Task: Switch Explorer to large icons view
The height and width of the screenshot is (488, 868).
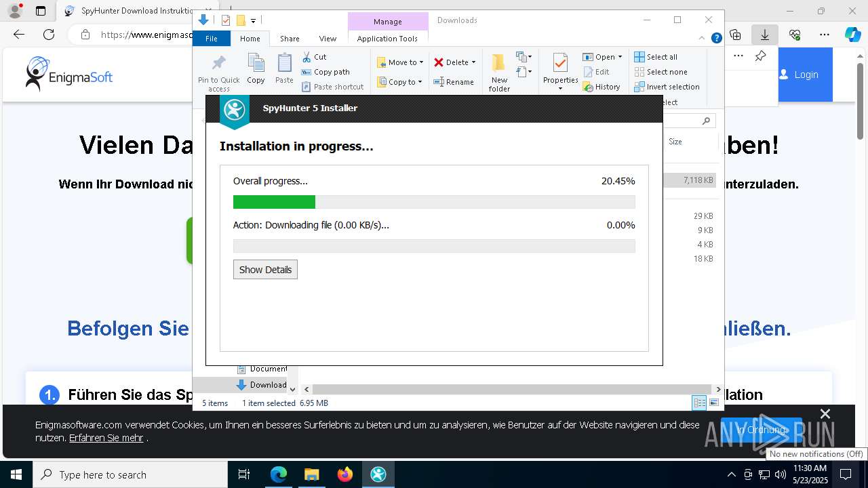Action: point(714,403)
